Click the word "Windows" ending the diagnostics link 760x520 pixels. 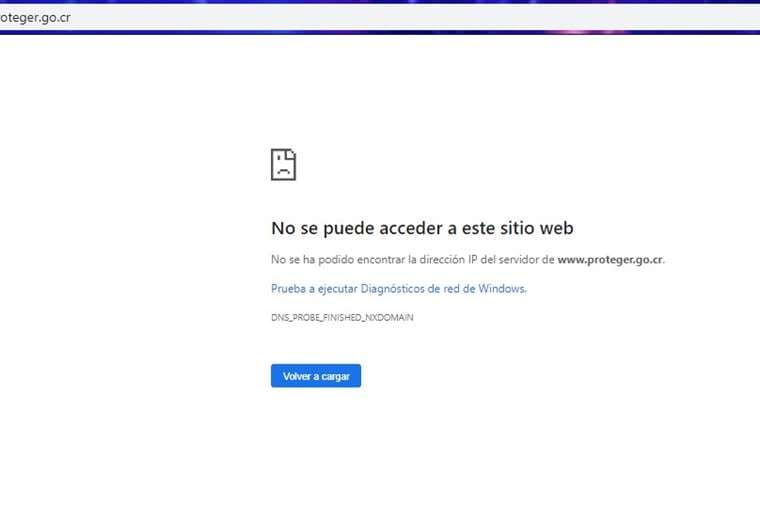coord(504,288)
